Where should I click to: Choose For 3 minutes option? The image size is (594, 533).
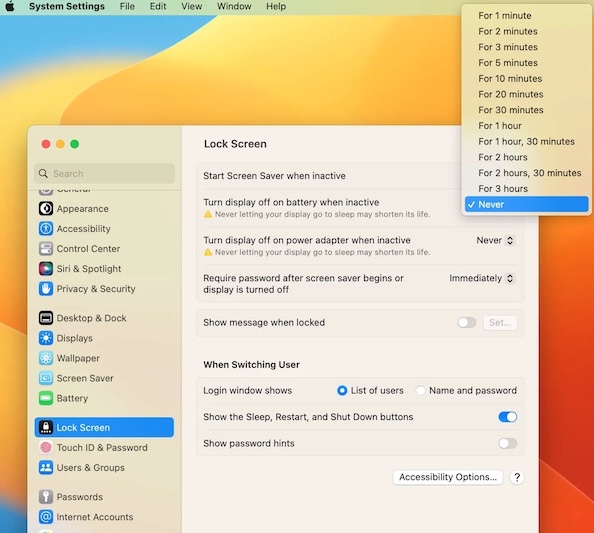[527, 47]
